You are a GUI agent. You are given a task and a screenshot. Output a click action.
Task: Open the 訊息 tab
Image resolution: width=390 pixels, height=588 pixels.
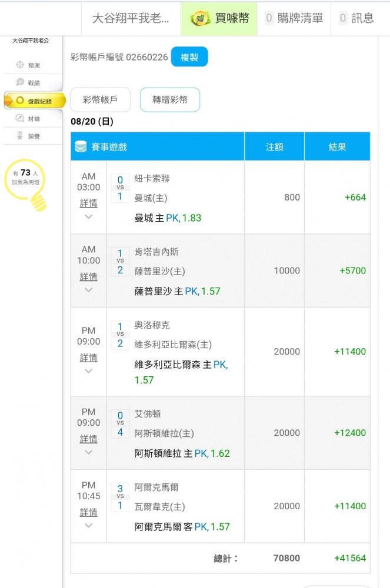point(356,18)
